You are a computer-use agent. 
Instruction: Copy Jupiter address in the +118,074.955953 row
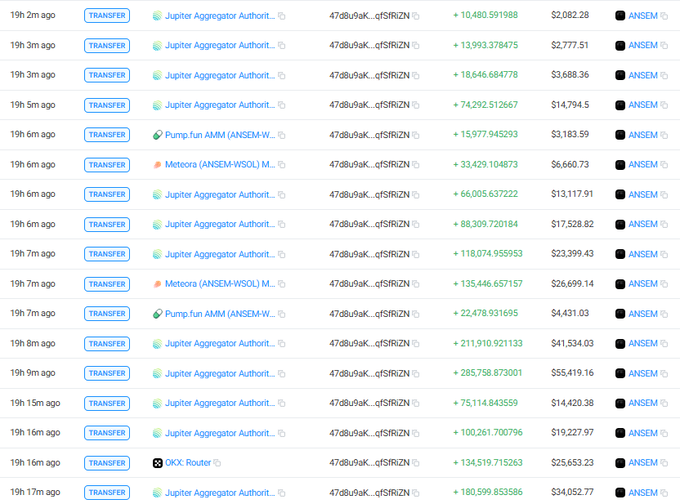click(281, 254)
